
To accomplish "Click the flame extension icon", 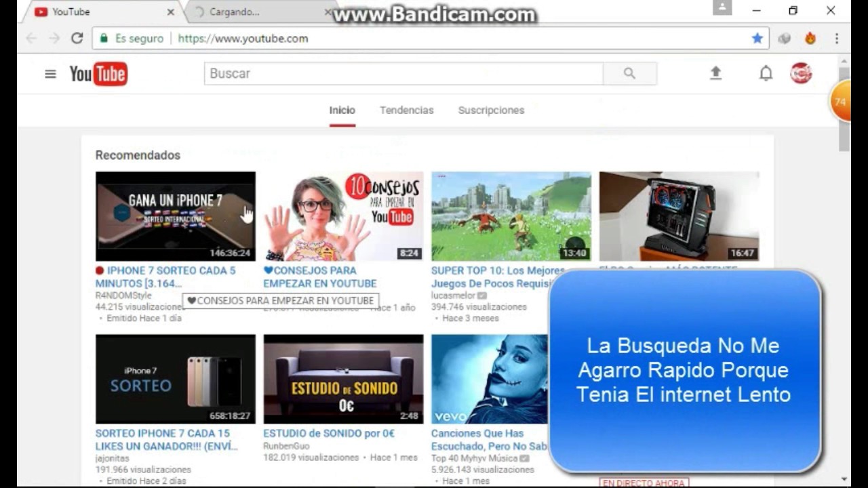I will pyautogui.click(x=810, y=39).
